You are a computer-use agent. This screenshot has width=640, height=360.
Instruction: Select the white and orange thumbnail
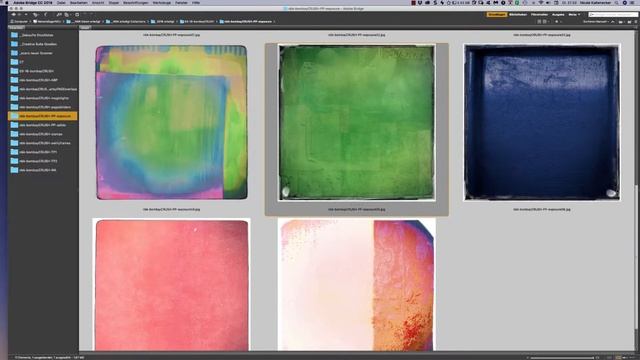[x=357, y=284]
